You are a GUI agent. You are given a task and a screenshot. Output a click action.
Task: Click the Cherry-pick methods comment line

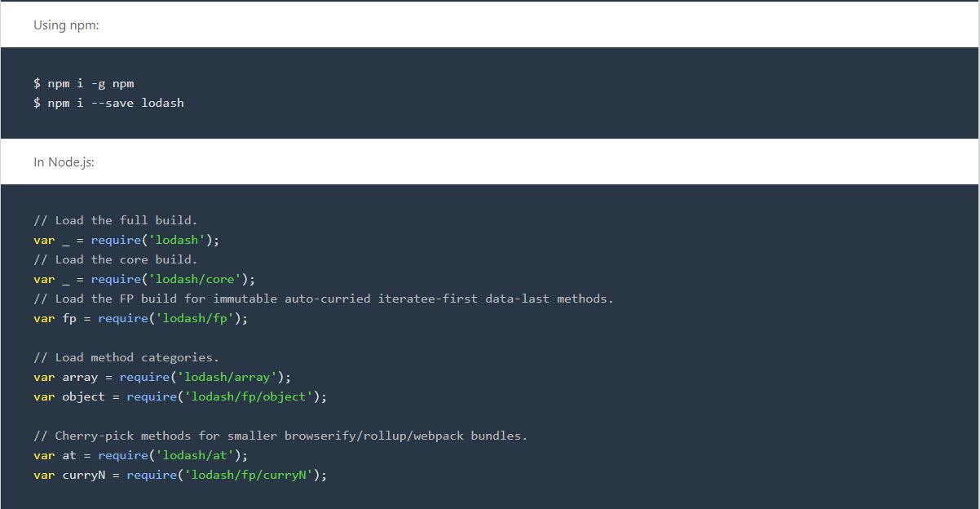click(280, 436)
